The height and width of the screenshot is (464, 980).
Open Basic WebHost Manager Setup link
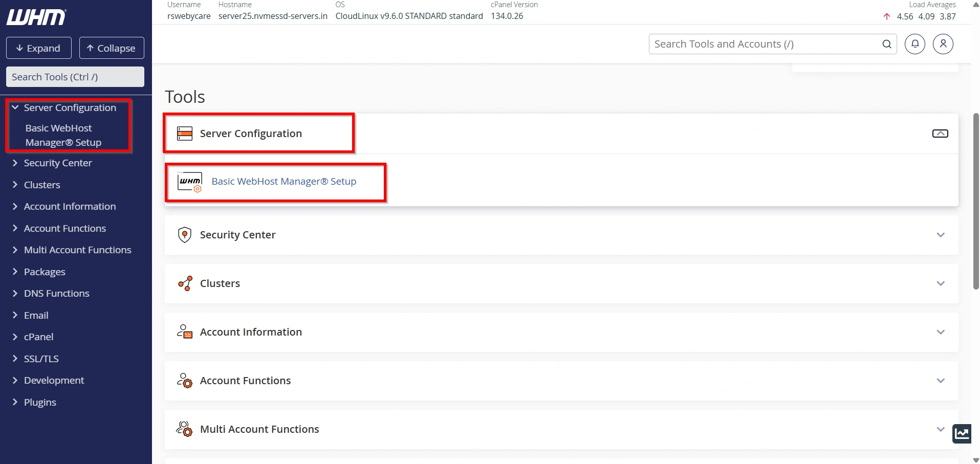click(284, 182)
